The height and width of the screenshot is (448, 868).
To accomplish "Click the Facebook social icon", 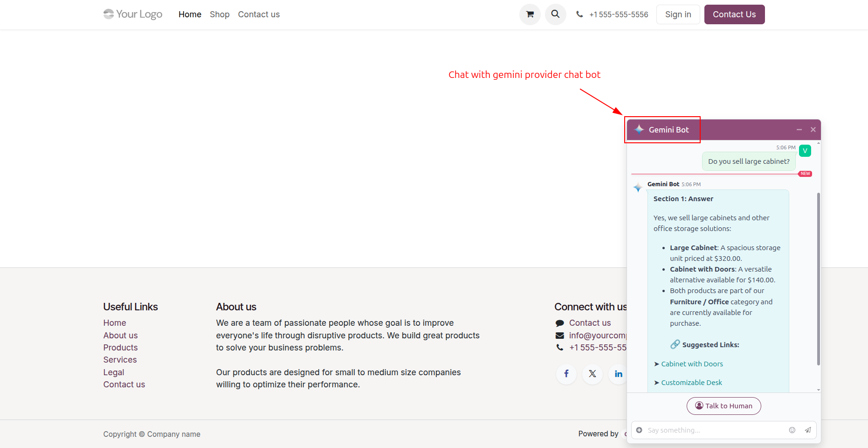I will coord(566,374).
